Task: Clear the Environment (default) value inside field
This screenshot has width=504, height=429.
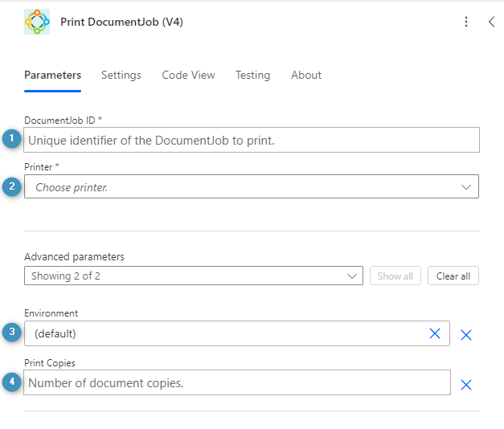Action: pos(435,333)
